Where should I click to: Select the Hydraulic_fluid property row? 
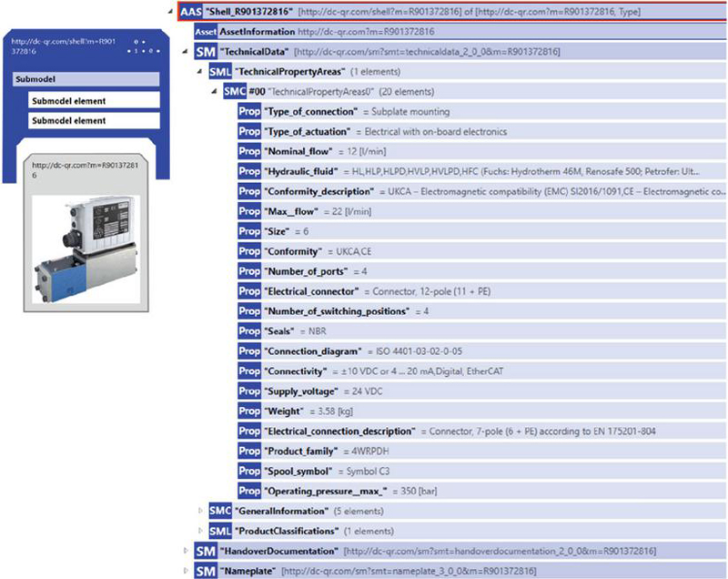pyautogui.click(x=481, y=171)
